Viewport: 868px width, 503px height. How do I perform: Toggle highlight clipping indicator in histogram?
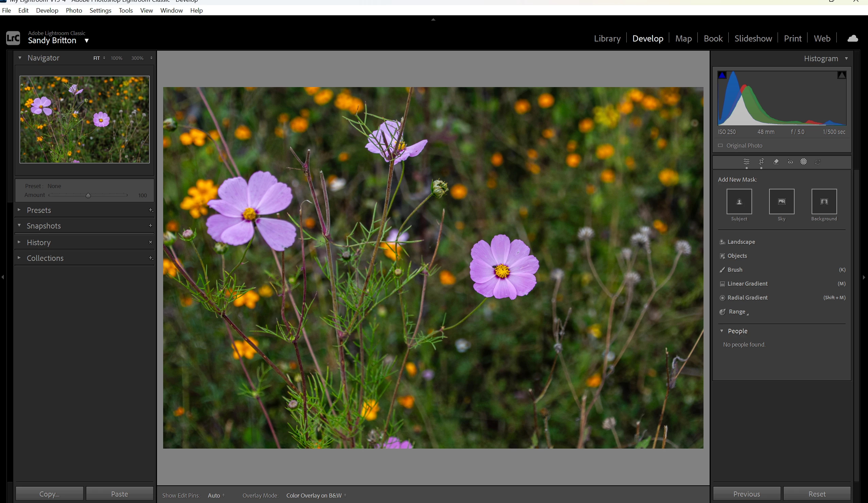[841, 75]
